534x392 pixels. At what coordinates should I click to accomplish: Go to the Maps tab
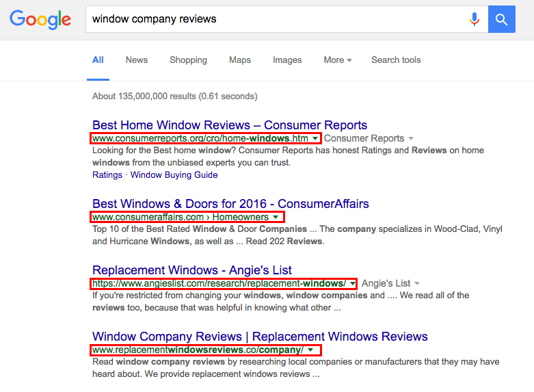(x=240, y=60)
